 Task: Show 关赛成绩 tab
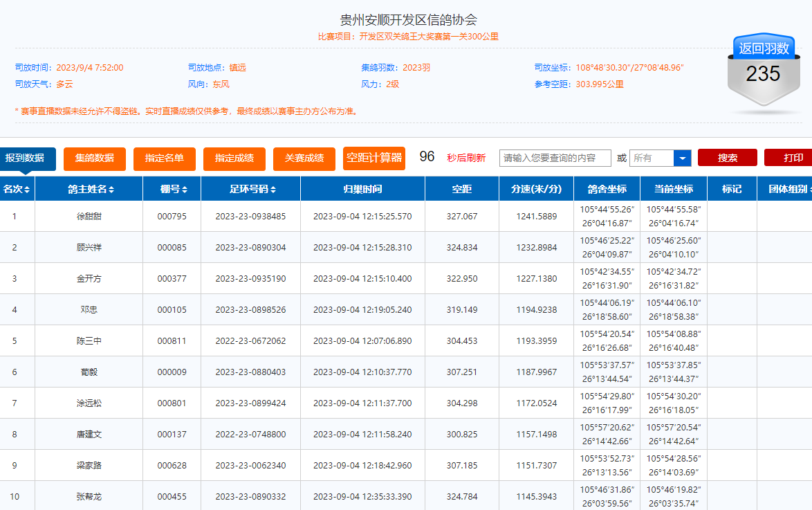point(304,158)
